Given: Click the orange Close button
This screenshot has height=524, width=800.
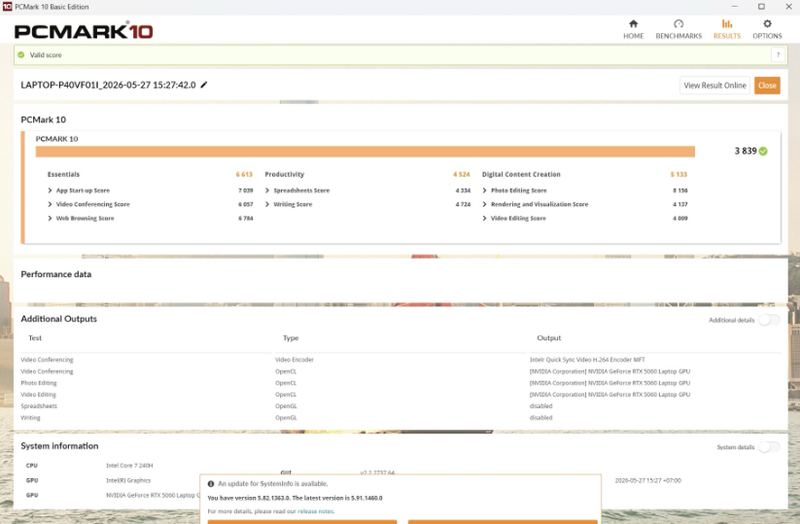Looking at the screenshot, I should tap(767, 85).
